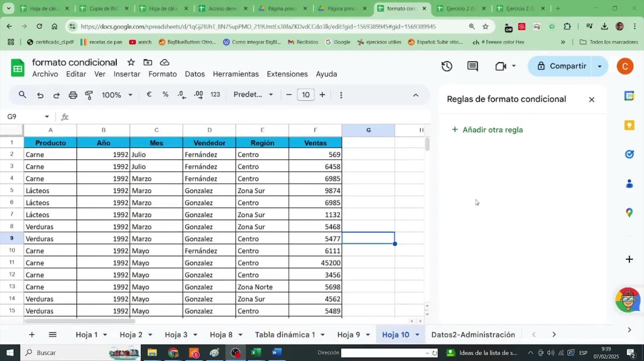Screen dimensions: 644x361
Task: Click the font size field showing 10
Action: (306, 95)
